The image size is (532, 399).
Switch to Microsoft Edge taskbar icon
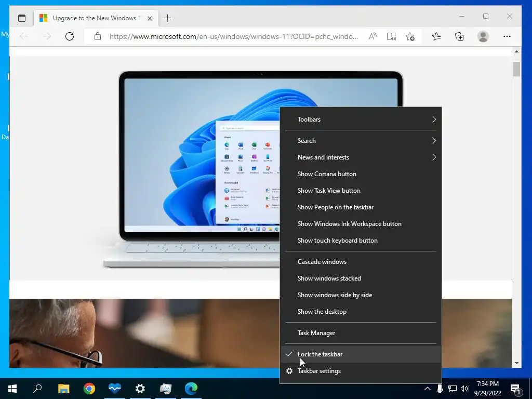pyautogui.click(x=191, y=389)
